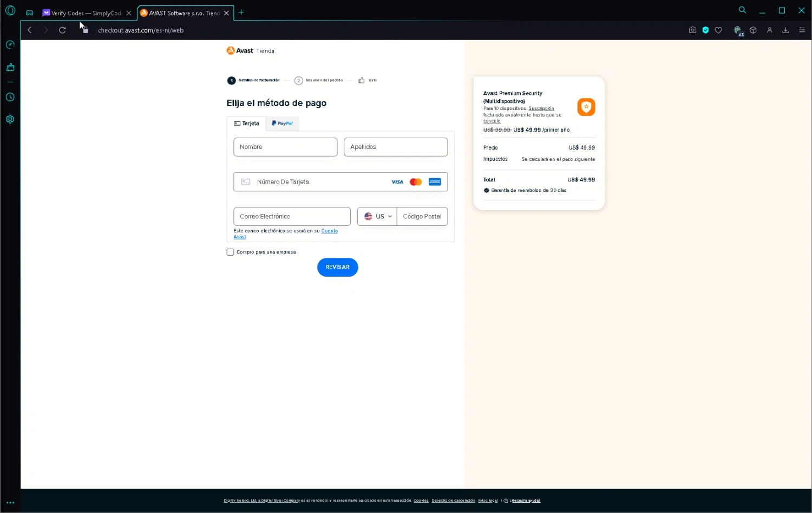Focus the Número De Tarjeta field
Screen dimensions: 812x513
pyautogui.click(x=340, y=182)
